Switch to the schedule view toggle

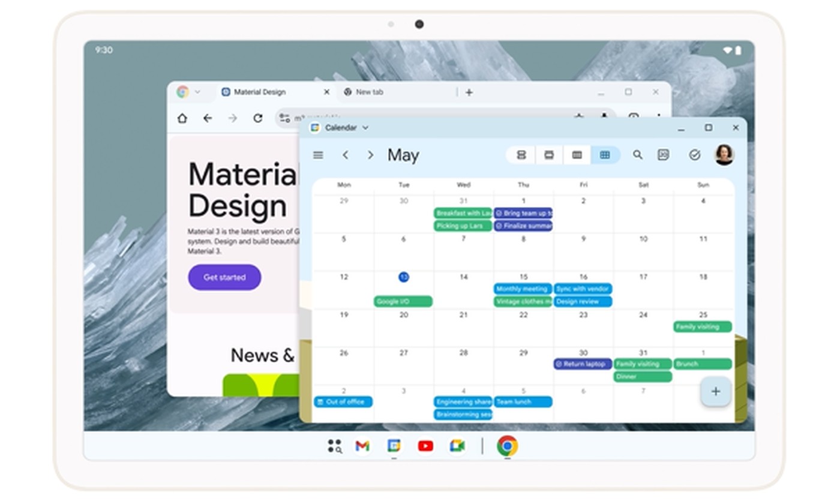coord(521,155)
